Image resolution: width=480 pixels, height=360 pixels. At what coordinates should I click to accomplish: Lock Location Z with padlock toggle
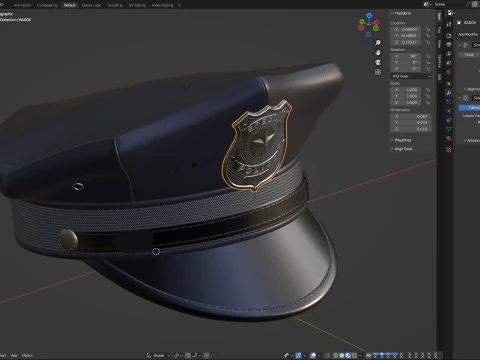click(x=428, y=42)
